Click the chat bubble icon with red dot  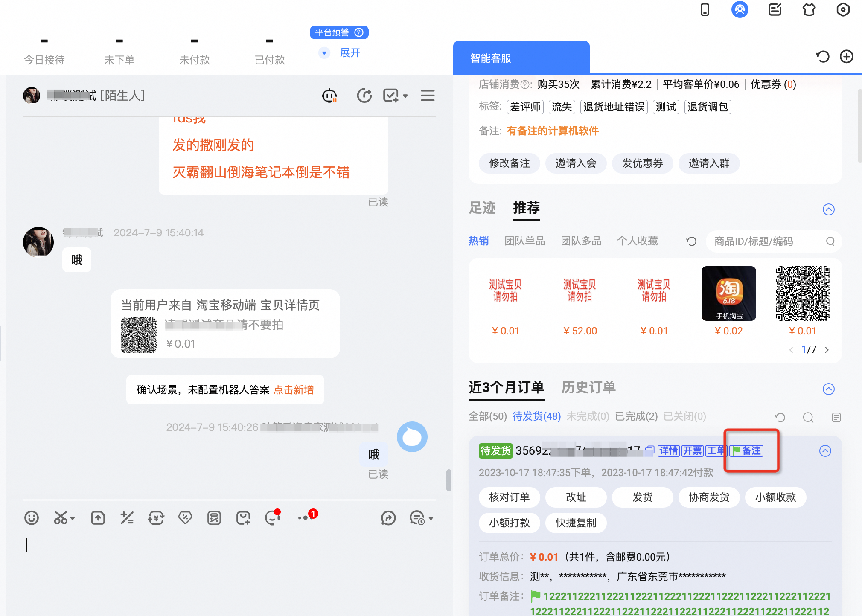[272, 517]
